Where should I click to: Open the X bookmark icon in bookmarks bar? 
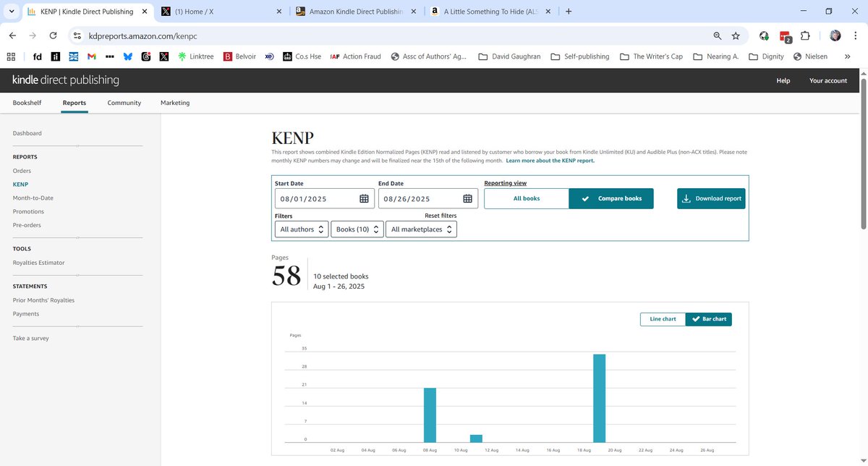tap(164, 56)
